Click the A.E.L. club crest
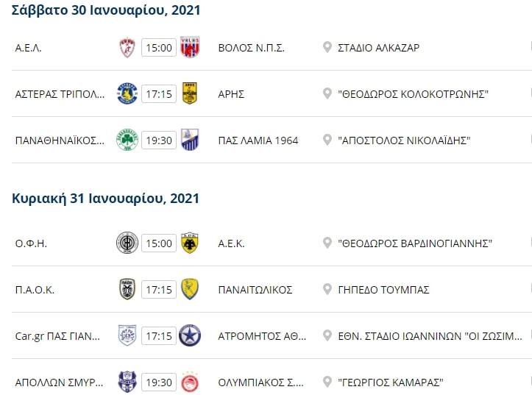 click(127, 48)
